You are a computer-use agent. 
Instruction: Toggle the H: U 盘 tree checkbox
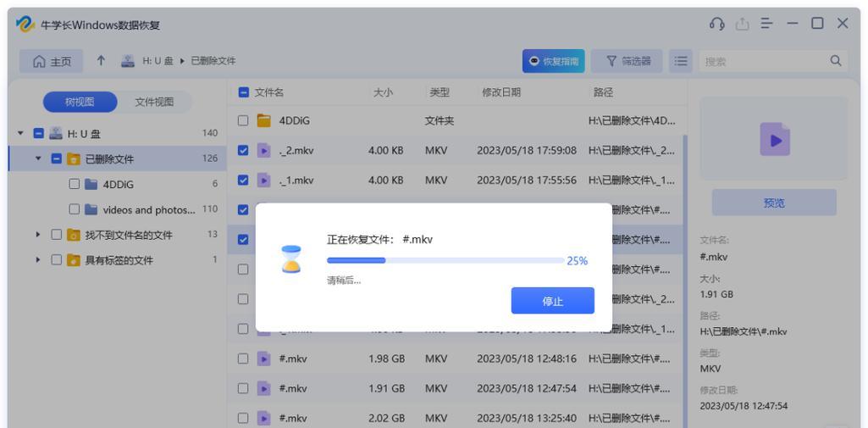38,133
